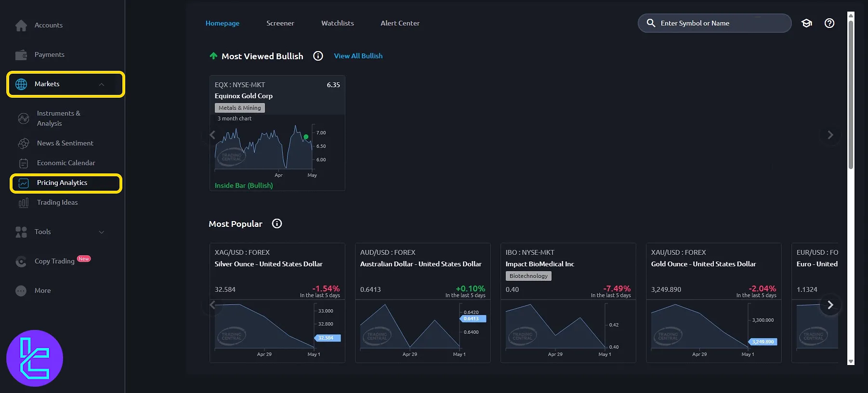Click the -7.49% change value
868x393 pixels.
tap(617, 288)
